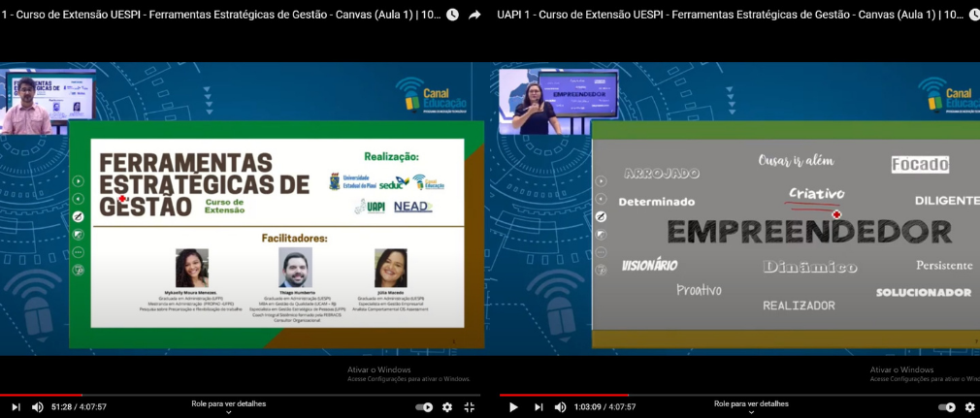Image resolution: width=980 pixels, height=418 pixels.
Task: Exit full screen in left player
Action: click(x=470, y=406)
